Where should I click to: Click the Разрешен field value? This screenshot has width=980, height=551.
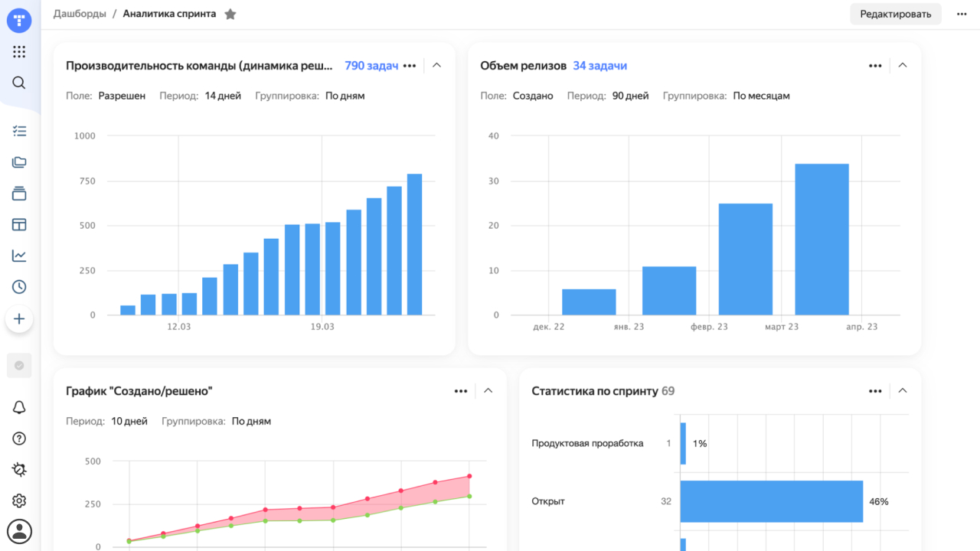(122, 96)
